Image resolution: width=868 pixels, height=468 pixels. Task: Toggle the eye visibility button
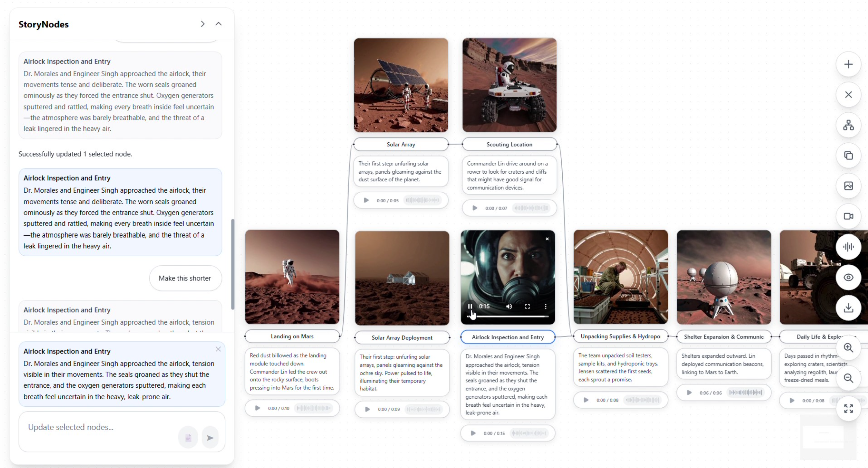(x=848, y=277)
